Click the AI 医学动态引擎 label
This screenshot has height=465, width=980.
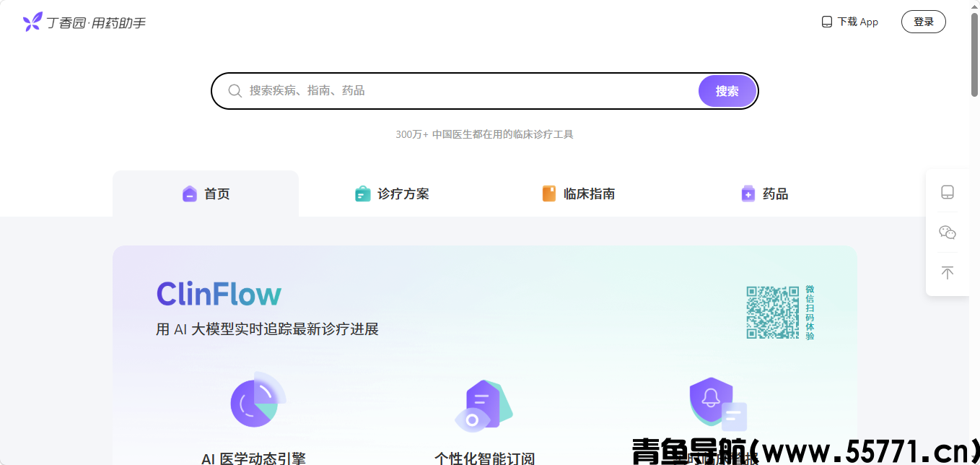click(x=253, y=458)
